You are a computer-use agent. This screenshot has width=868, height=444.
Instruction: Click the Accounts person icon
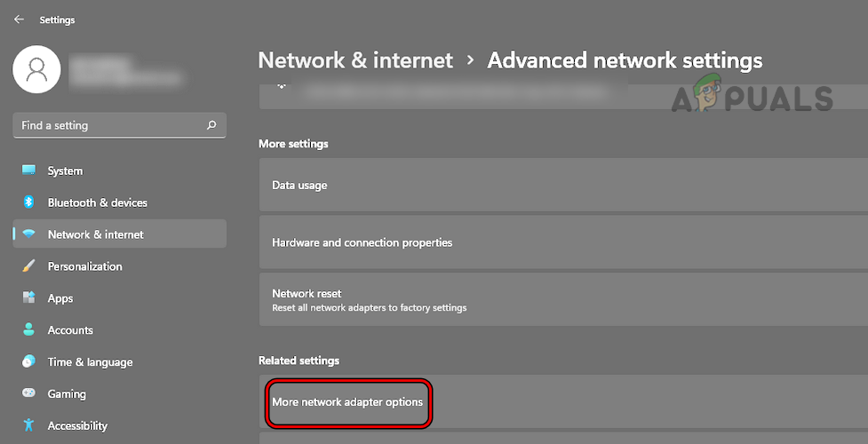(29, 330)
